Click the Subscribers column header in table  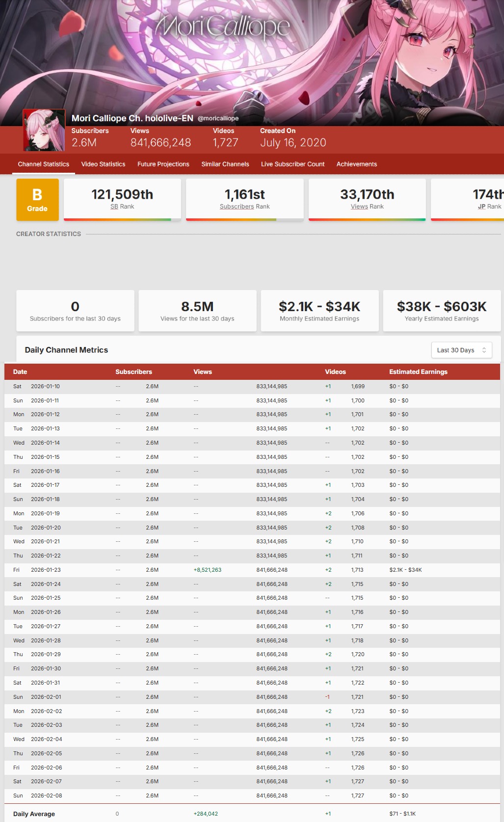pos(133,371)
